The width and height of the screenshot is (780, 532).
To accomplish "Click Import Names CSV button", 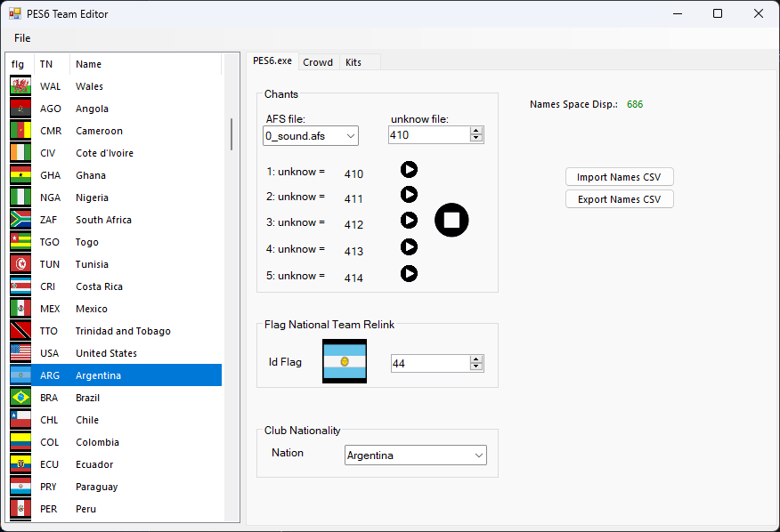I will (620, 177).
